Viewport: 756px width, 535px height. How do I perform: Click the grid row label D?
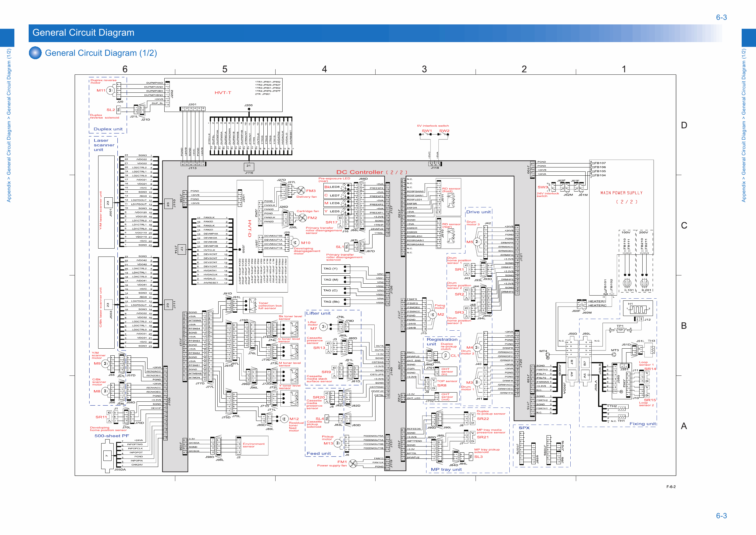click(x=684, y=125)
